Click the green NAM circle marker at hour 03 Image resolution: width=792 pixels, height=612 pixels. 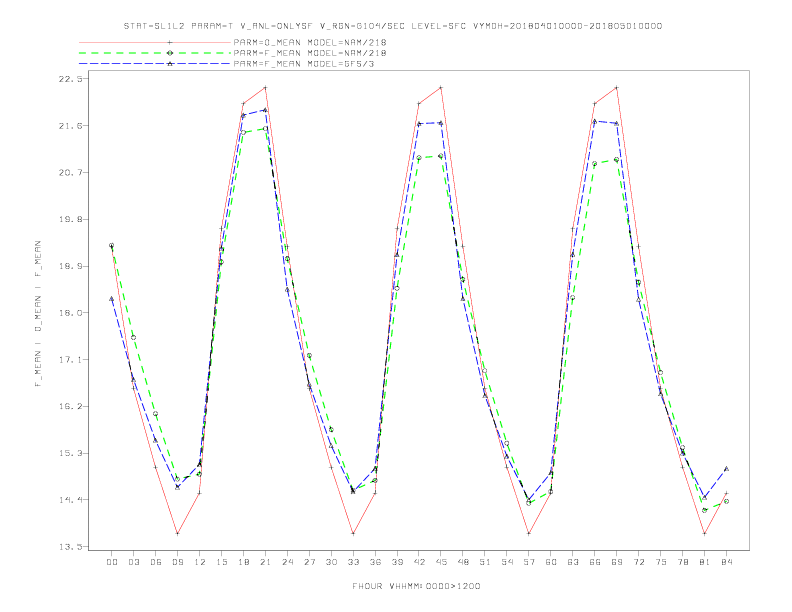pos(133,337)
